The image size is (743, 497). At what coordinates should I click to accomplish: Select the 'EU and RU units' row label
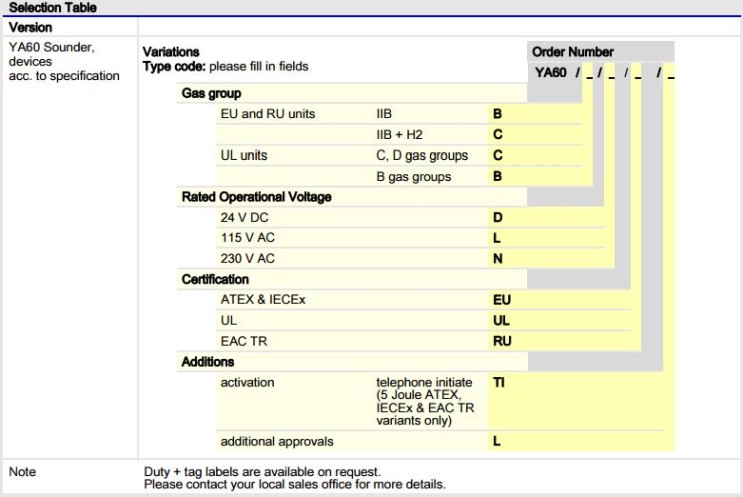pos(268,114)
